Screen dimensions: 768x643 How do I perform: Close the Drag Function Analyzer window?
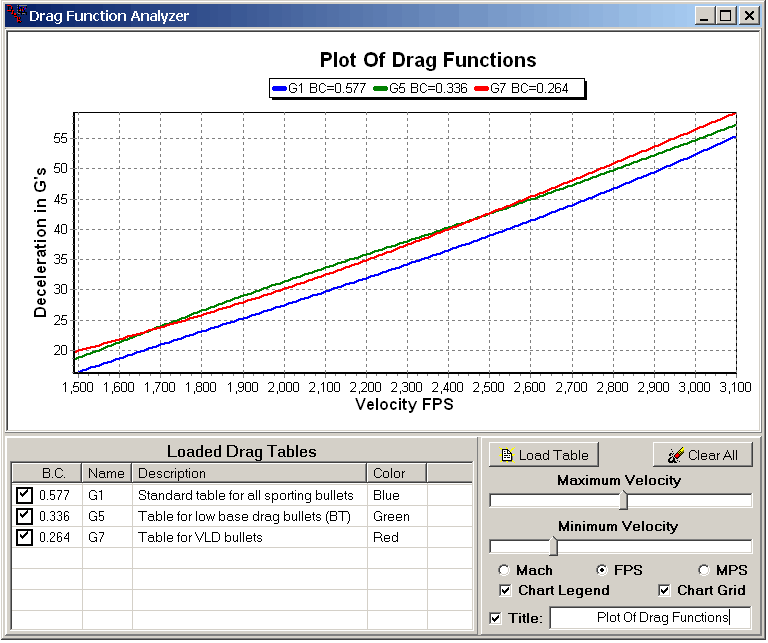click(x=749, y=16)
